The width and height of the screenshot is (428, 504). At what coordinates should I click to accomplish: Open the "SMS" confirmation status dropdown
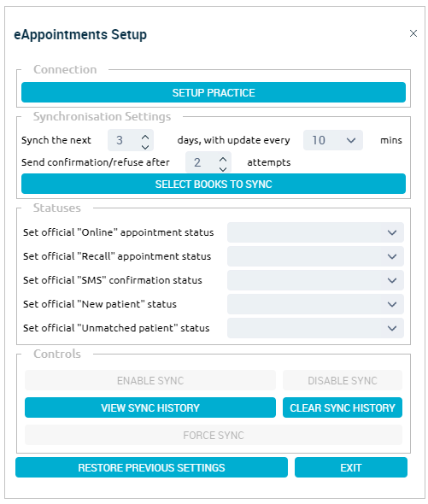tap(315, 280)
